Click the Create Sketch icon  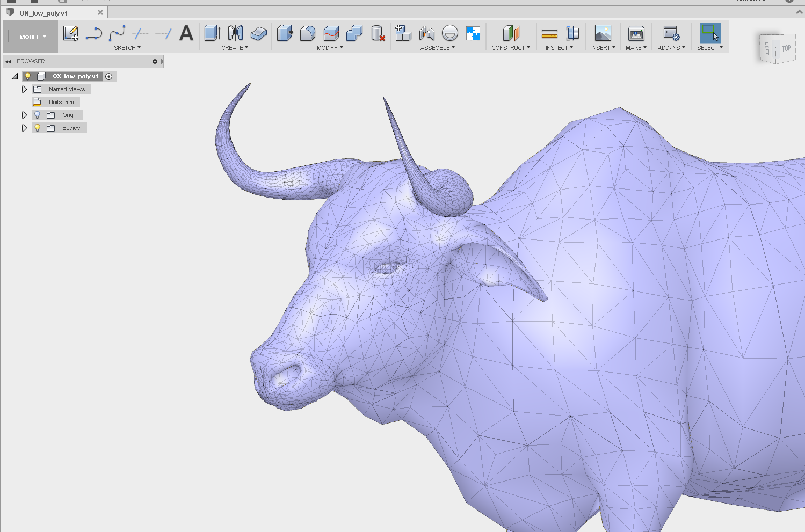click(70, 33)
